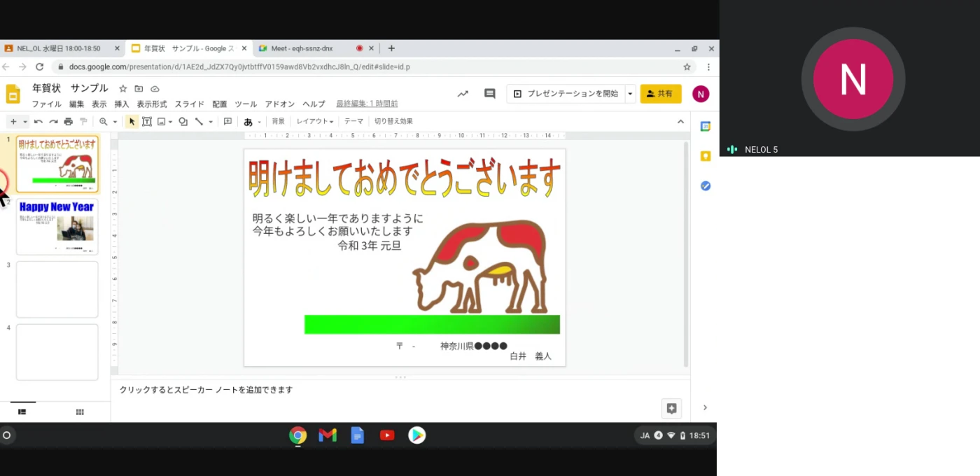The image size is (980, 476).
Task: Select the text box tool
Action: tap(147, 122)
